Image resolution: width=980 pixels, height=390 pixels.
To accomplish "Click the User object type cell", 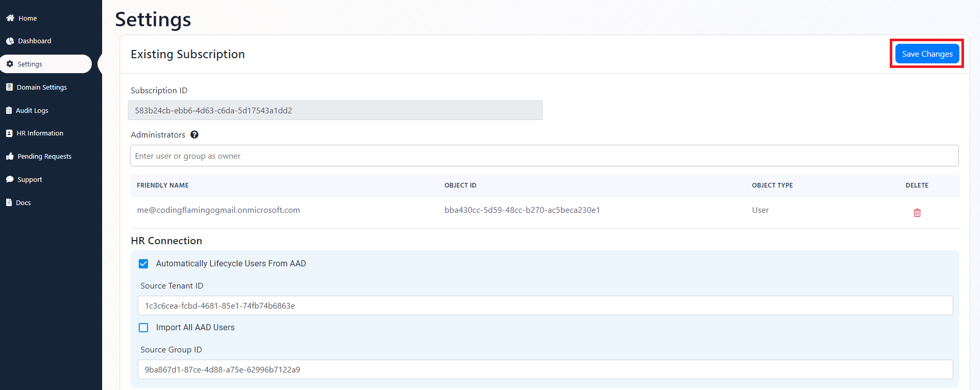I will click(760, 210).
